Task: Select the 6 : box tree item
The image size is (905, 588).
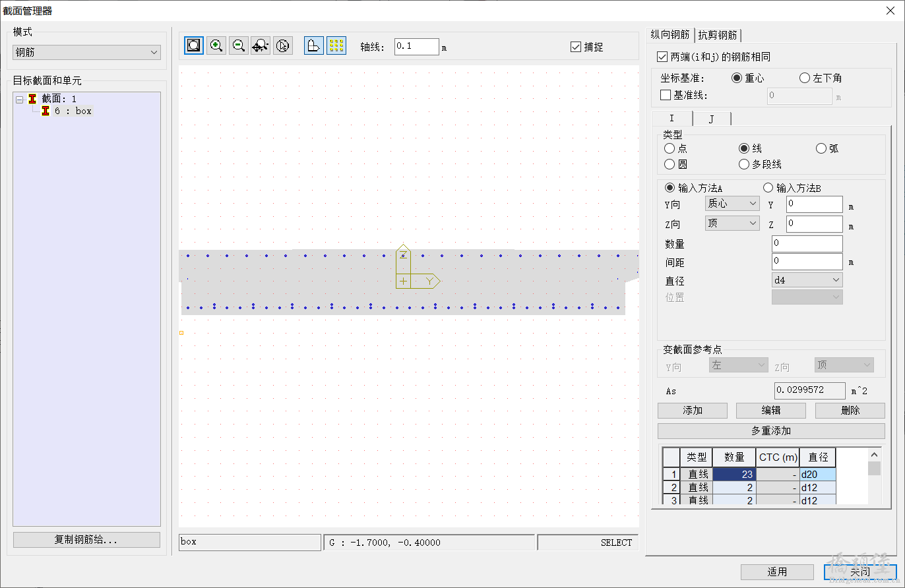Action: tap(73, 111)
